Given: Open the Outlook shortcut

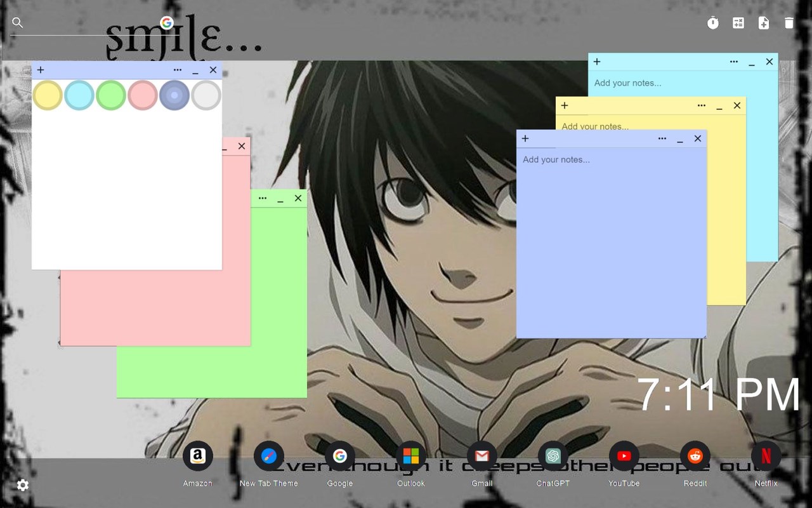Looking at the screenshot, I should (x=411, y=456).
